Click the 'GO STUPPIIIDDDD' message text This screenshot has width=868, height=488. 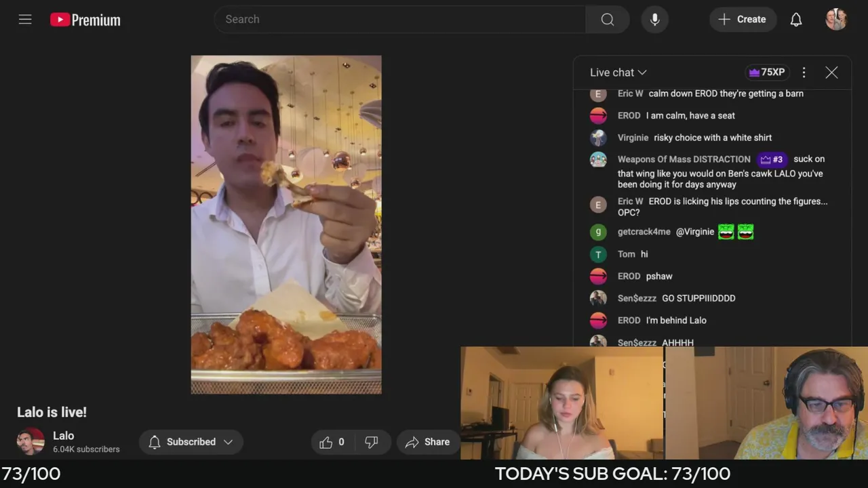pos(698,298)
